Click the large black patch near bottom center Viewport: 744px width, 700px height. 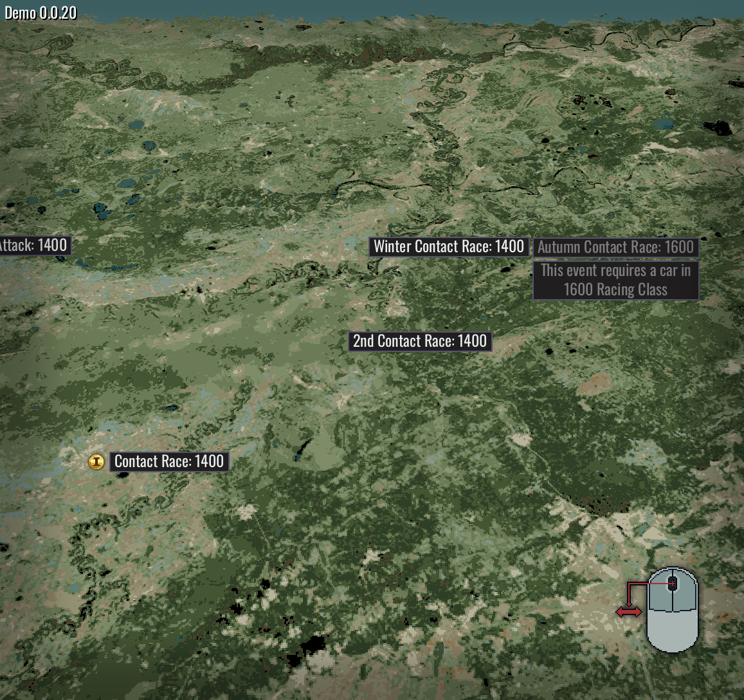tap(313, 646)
